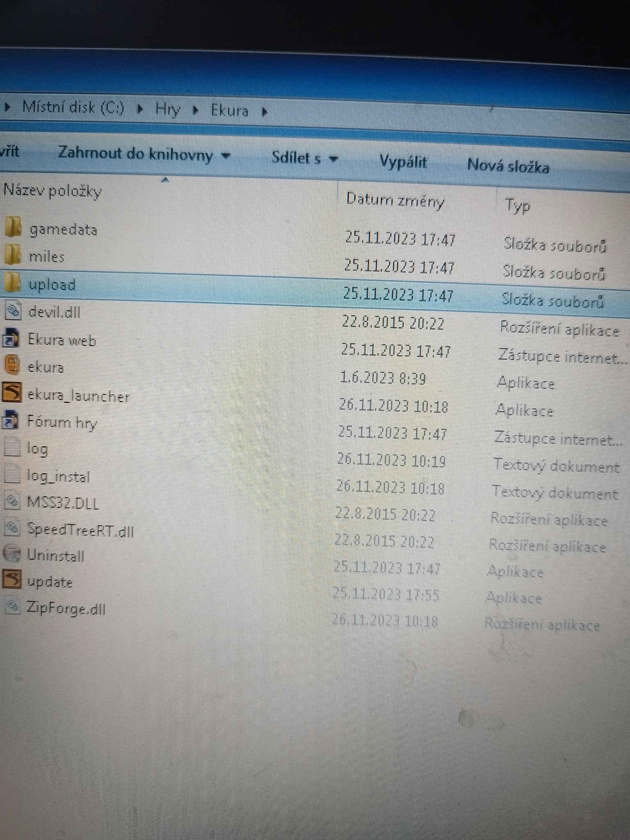
Task: Click Vypálit in the toolbar
Action: point(403,162)
